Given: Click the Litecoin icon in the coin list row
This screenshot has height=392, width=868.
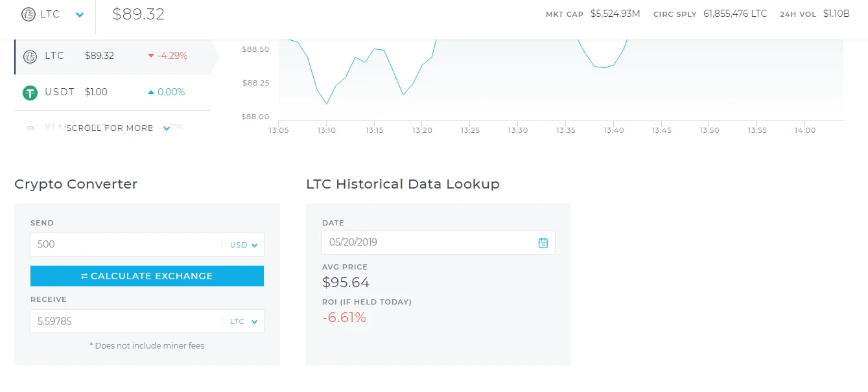Looking at the screenshot, I should (x=30, y=56).
